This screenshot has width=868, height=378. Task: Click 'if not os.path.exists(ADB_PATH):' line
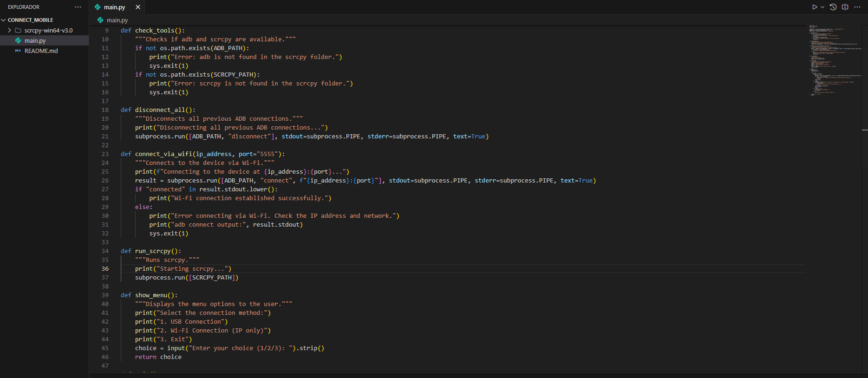tap(192, 48)
